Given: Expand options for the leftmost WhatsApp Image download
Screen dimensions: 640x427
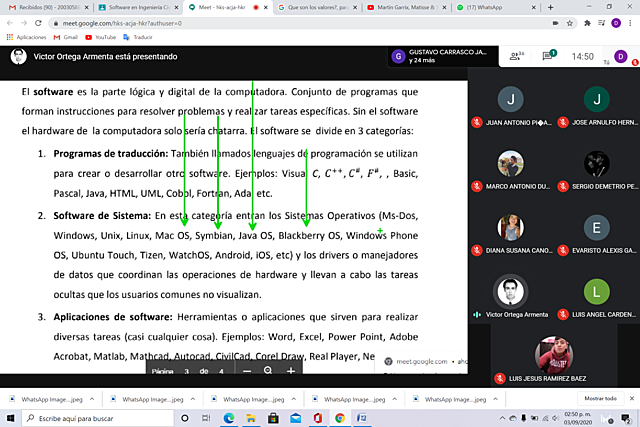Looking at the screenshot, I should [92, 399].
